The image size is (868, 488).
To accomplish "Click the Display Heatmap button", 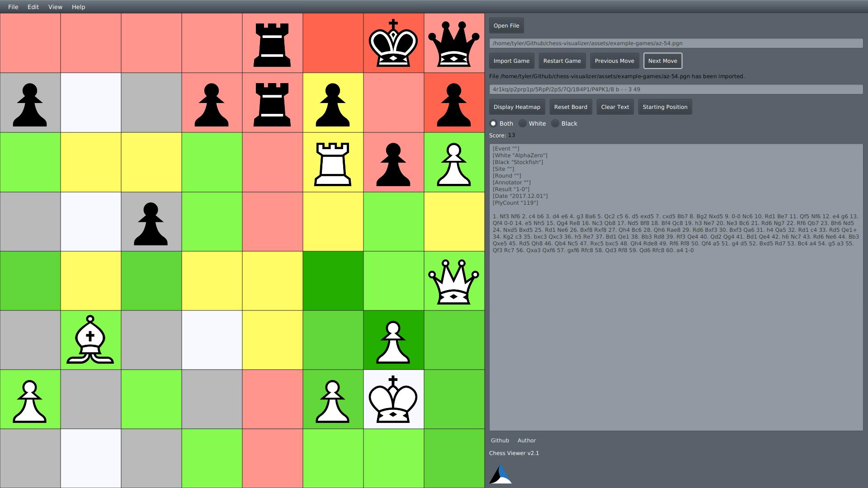I will (516, 107).
